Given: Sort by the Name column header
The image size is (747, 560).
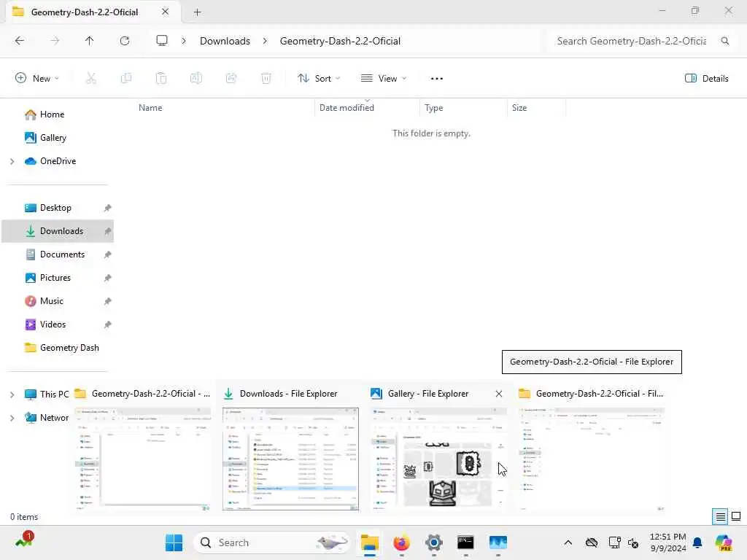Looking at the screenshot, I should point(150,108).
